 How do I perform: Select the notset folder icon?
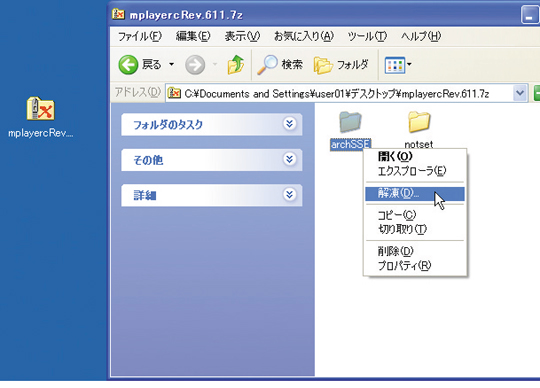click(x=419, y=122)
